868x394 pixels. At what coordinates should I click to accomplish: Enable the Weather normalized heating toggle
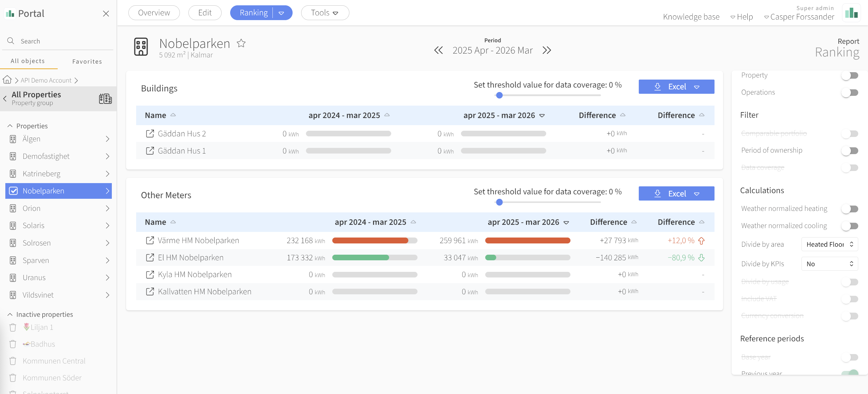coord(849,209)
